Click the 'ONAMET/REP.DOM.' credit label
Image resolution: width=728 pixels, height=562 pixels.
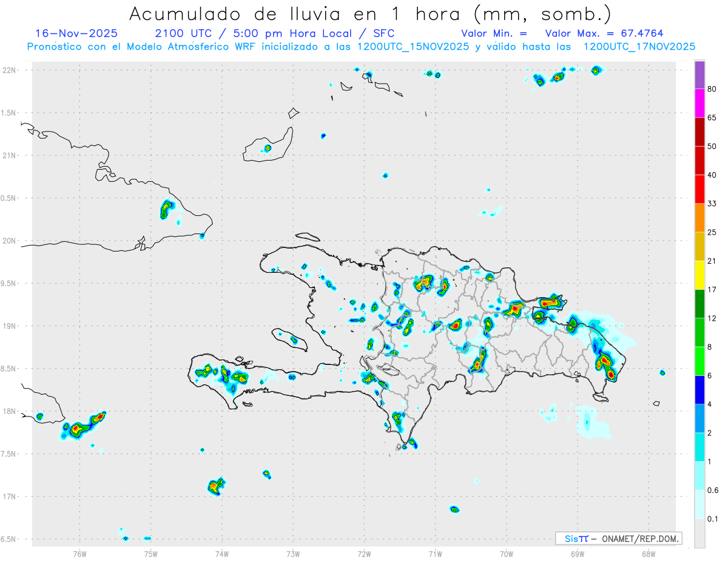(x=641, y=538)
